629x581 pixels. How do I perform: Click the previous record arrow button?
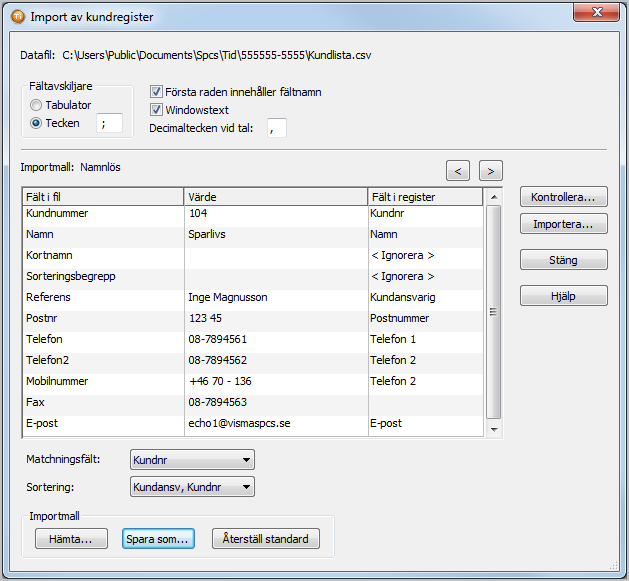click(457, 170)
